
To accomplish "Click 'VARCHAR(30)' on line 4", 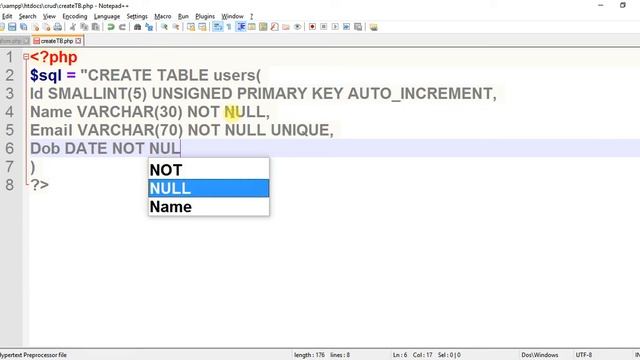I will (x=129, y=112).
